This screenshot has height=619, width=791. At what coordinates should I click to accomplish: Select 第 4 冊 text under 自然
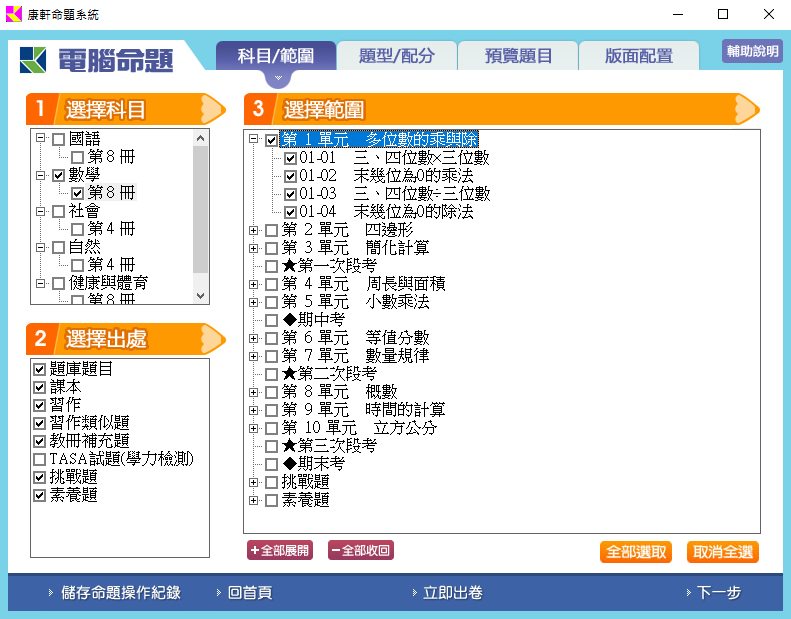click(111, 265)
